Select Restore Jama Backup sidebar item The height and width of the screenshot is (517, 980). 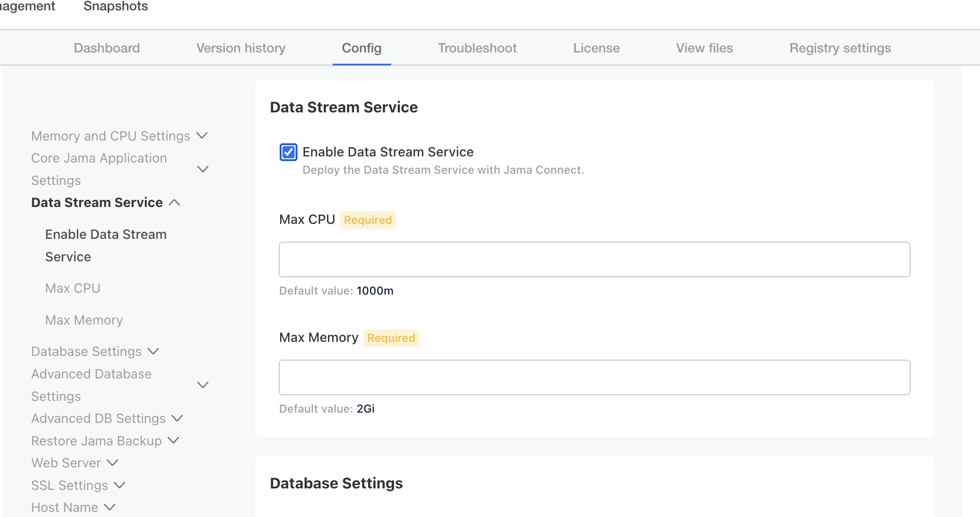pyautogui.click(x=97, y=441)
